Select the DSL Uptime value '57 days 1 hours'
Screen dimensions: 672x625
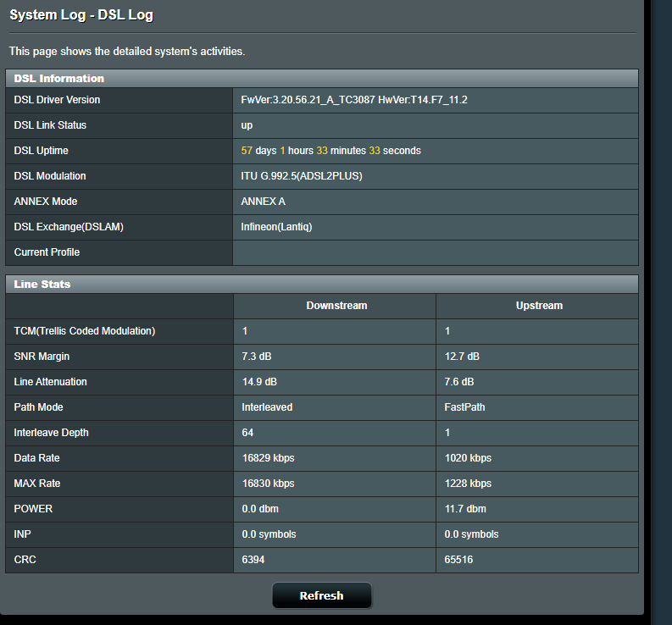tap(277, 151)
